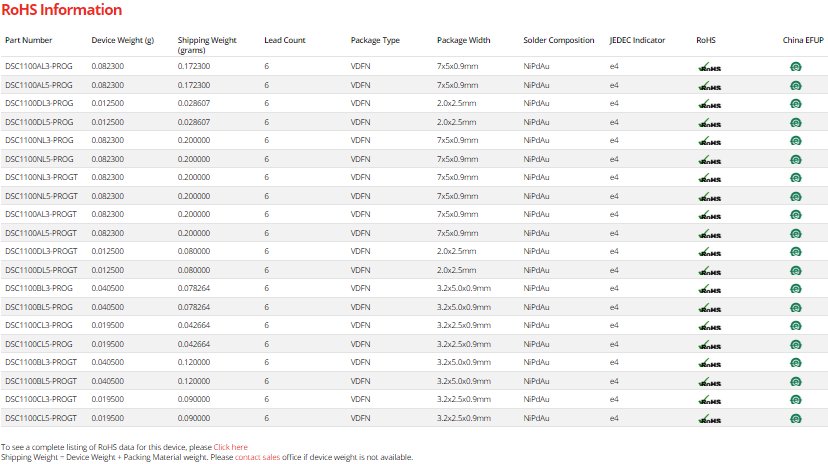Click RoHS icon for DSC1100BL5-PROGT

[710, 381]
